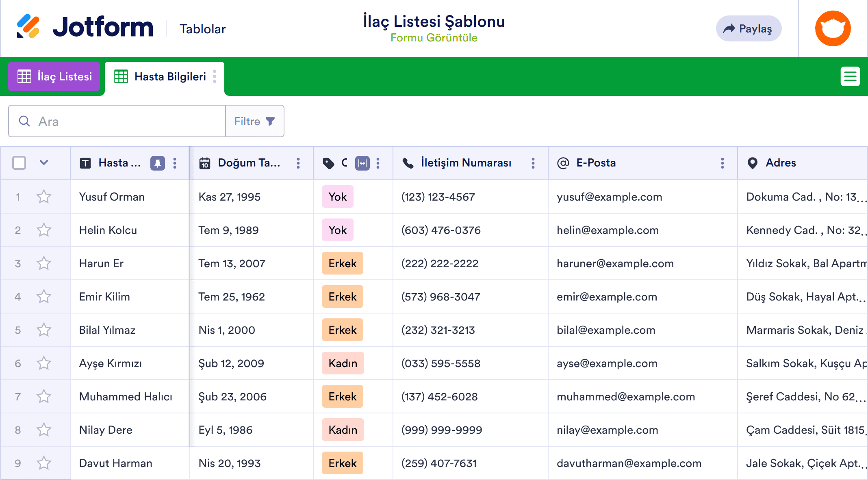868x480 pixels.
Task: Switch to İlaç Listesi tab
Action: (x=54, y=76)
